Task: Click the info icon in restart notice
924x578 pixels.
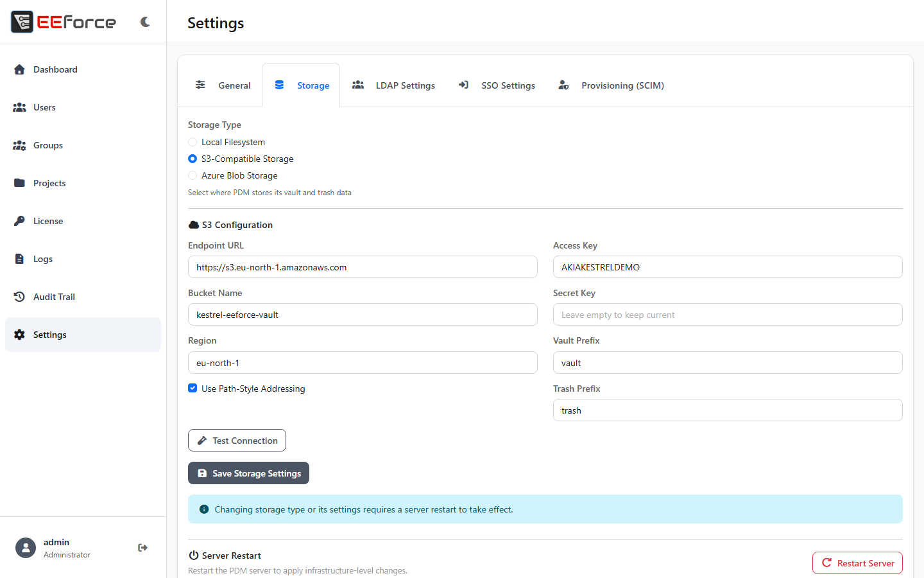Action: (204, 509)
